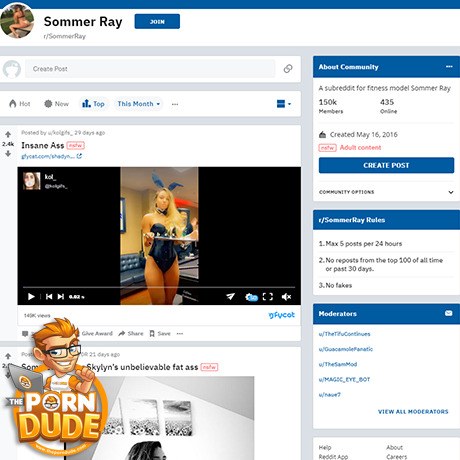This screenshot has width=460, height=460.
Task: Click the CREATE POST sidebar button
Action: tap(386, 165)
